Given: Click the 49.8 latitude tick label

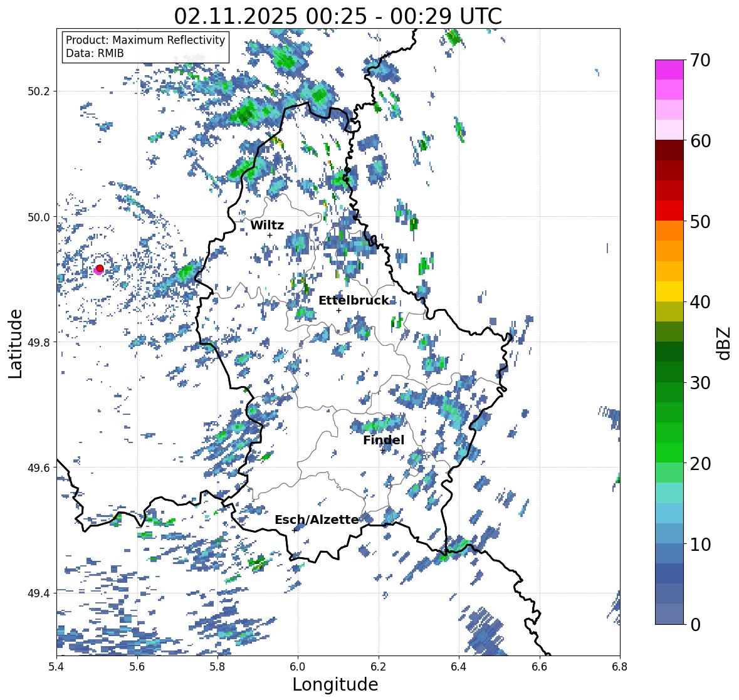Looking at the screenshot, I should [x=39, y=342].
